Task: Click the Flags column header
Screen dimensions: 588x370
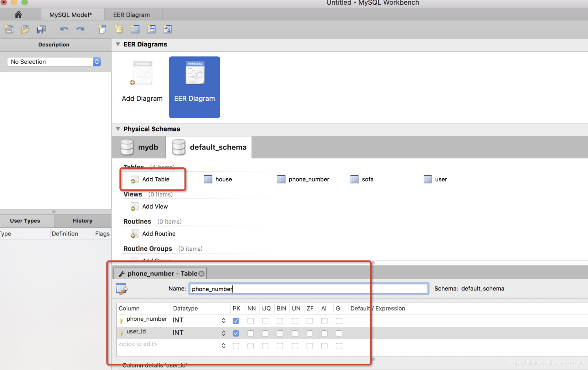Action: [x=102, y=234]
